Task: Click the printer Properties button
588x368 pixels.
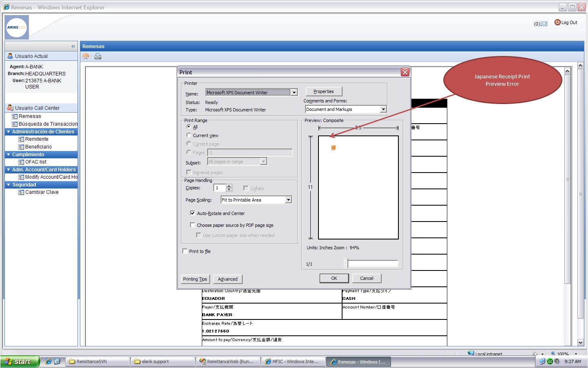Action: (324, 91)
